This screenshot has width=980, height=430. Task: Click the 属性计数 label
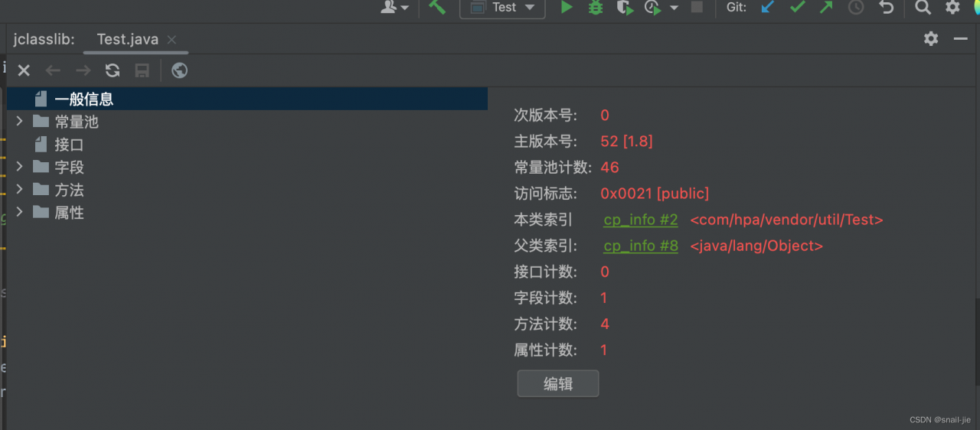546,350
